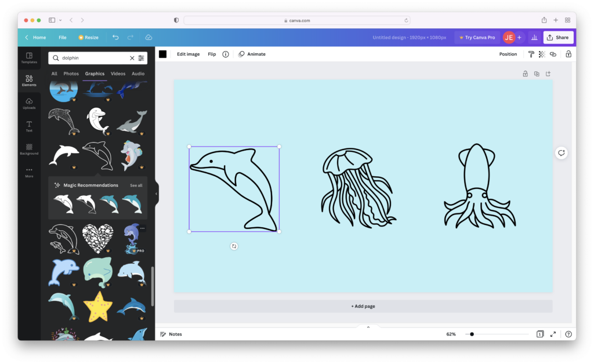Open the Templates sidebar panel

29,58
